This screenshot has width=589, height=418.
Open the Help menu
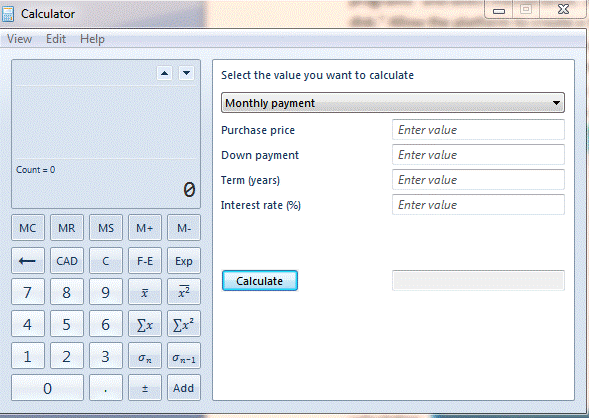coord(92,39)
